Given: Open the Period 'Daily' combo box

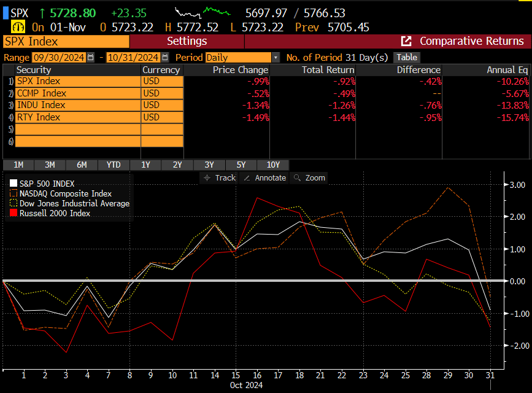Looking at the screenshot, I should point(238,57).
